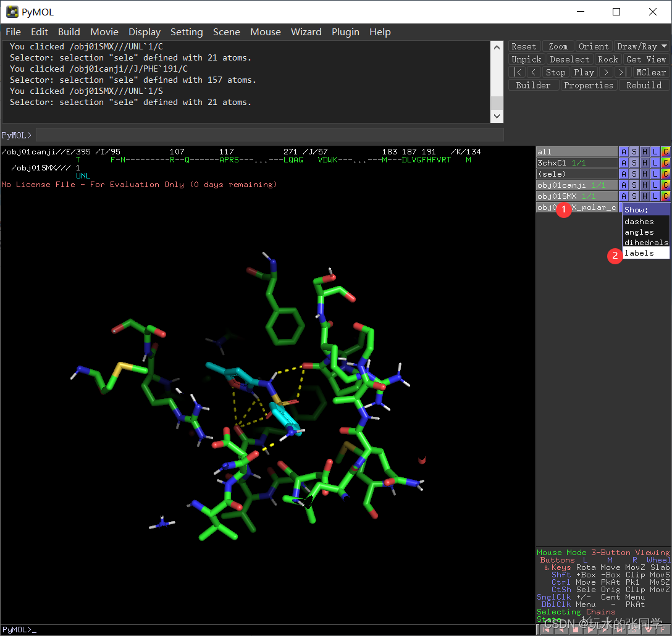Click the A button for obj01SMX
The width and height of the screenshot is (672, 636).
(624, 196)
